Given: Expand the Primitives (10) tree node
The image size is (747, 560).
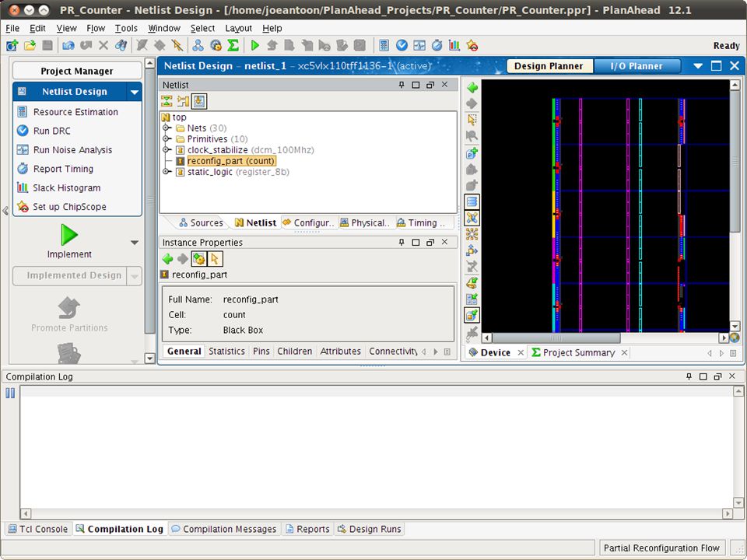Looking at the screenshot, I should tap(167, 138).
